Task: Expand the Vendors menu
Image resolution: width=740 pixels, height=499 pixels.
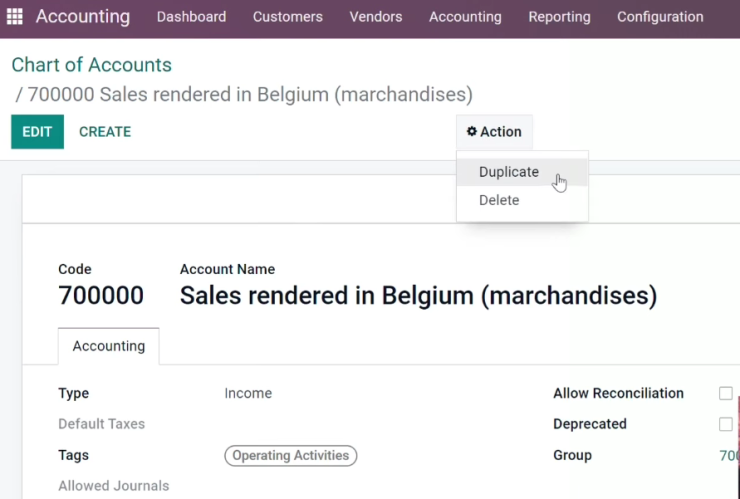Action: coord(376,17)
